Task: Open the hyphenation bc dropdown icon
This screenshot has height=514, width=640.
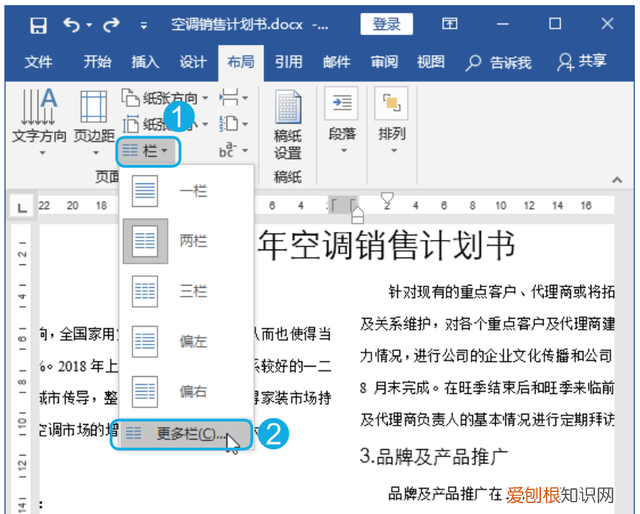Action: tap(233, 150)
